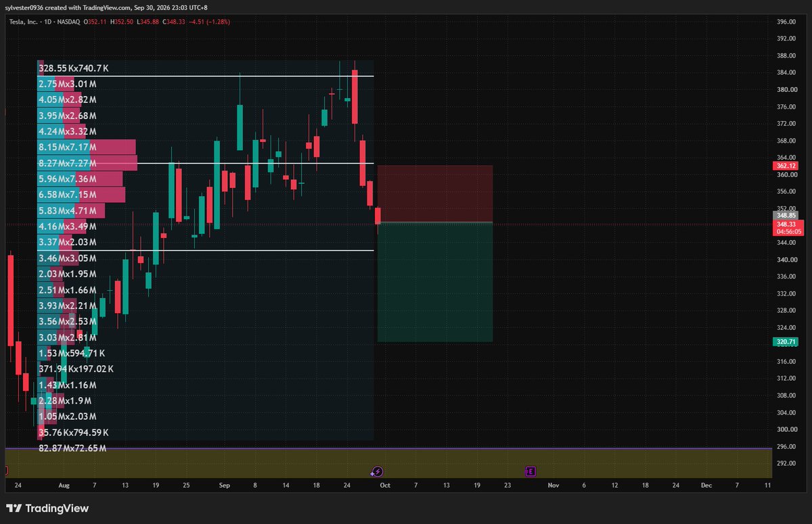Click the 388.00 price axis label
812x524 pixels.
[x=786, y=55]
